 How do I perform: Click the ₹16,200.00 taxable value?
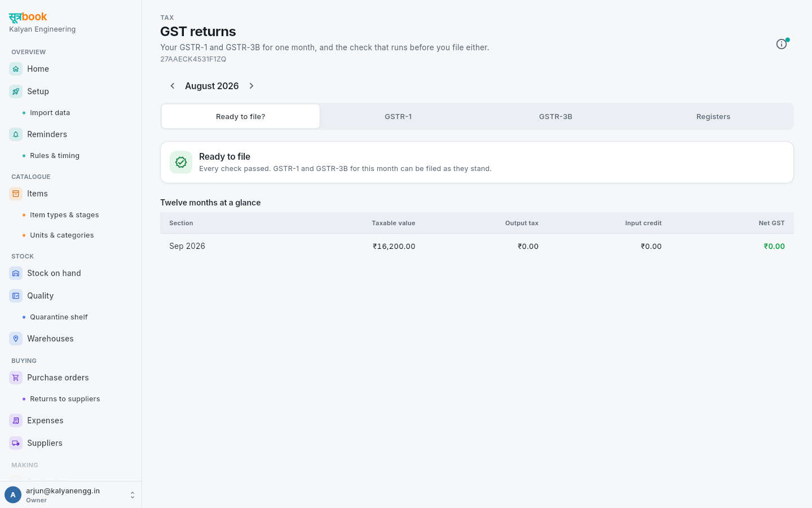tap(394, 246)
